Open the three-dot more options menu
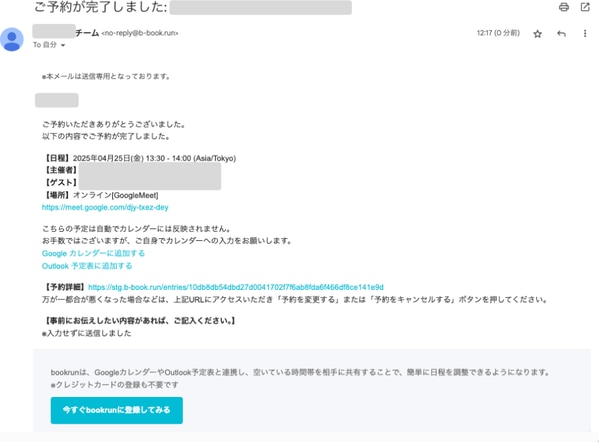The image size is (599, 442). pos(585,34)
